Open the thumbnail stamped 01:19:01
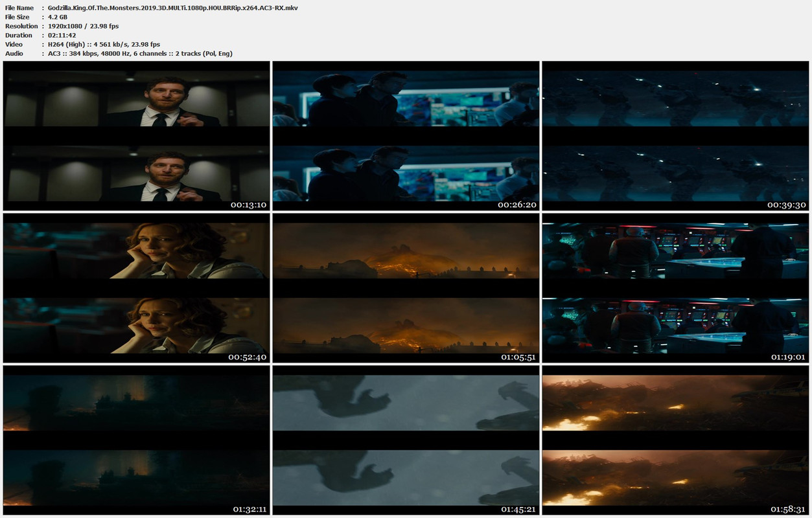Screen dimensions: 812x518 (675, 288)
